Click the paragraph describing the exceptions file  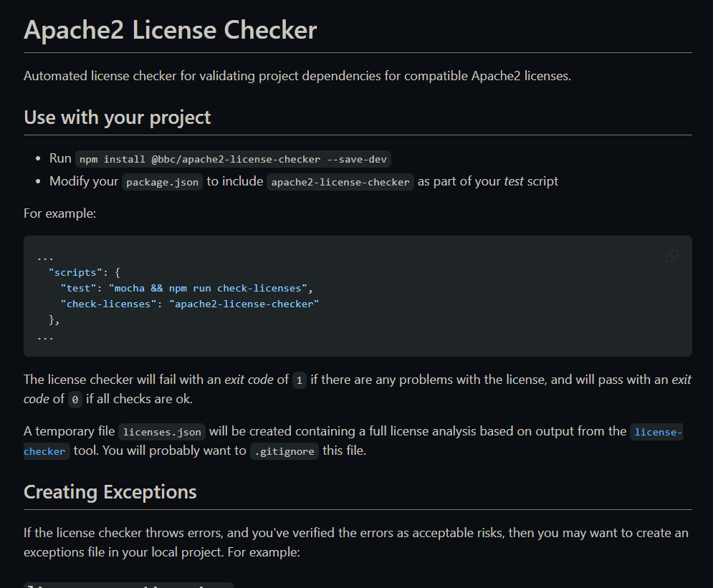[x=356, y=542]
